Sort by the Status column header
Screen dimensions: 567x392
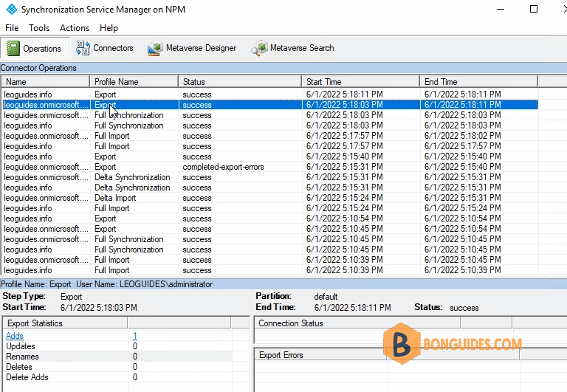[x=240, y=82]
